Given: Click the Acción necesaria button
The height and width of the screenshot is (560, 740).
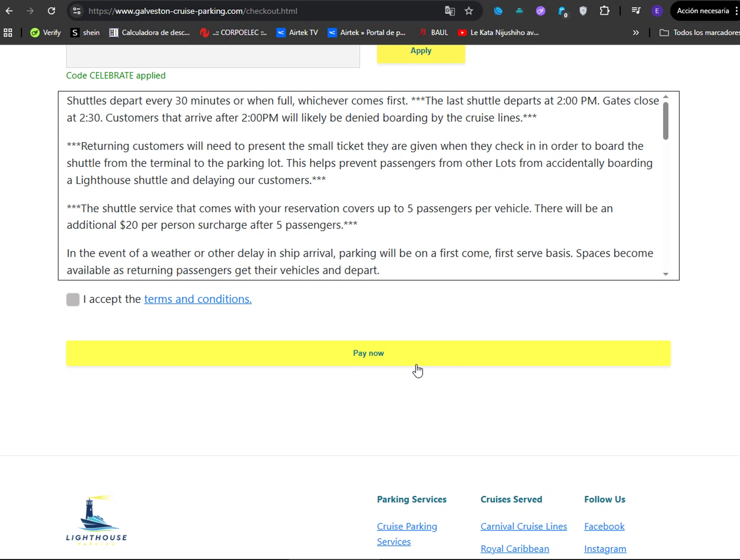Looking at the screenshot, I should coord(703,11).
